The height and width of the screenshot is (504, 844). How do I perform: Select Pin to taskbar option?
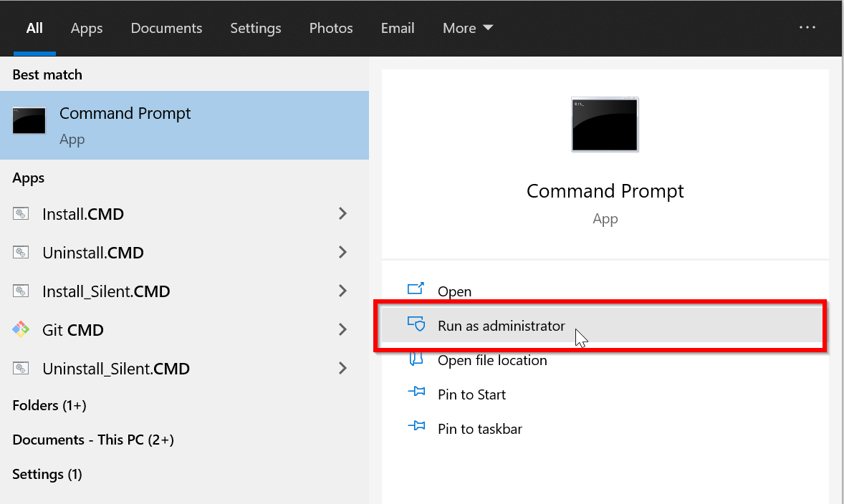coord(479,429)
